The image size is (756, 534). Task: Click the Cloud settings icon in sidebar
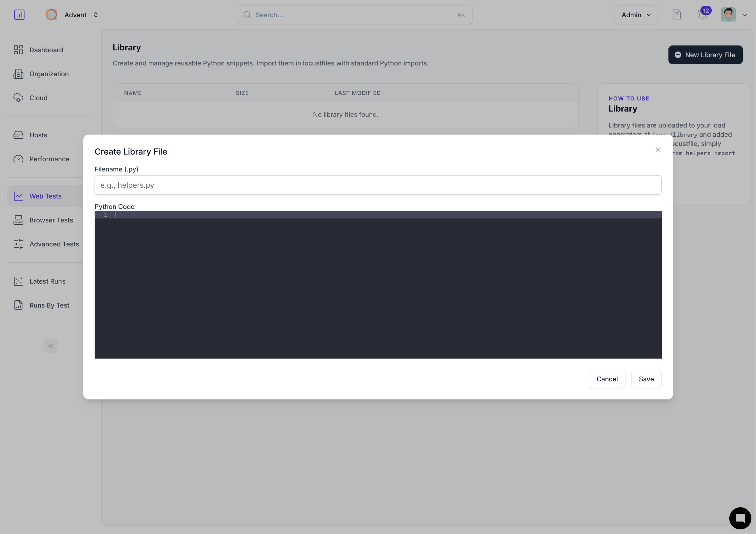click(18, 98)
